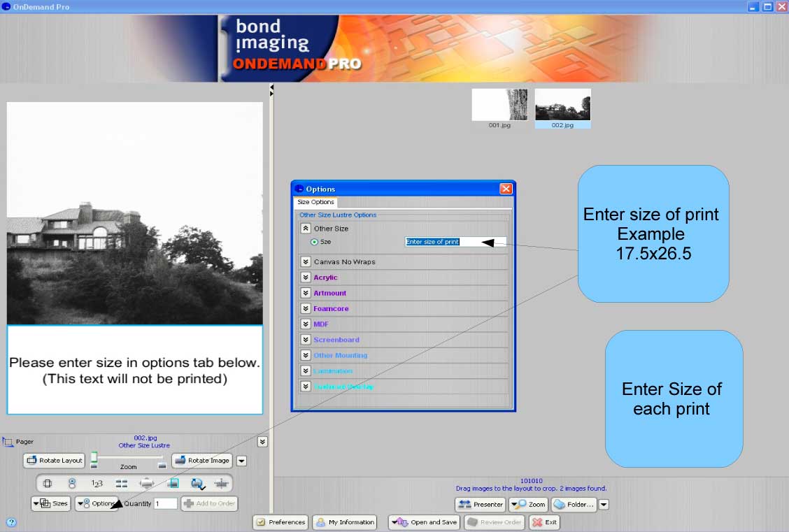
Task: Select the Size radio button
Action: 314,242
